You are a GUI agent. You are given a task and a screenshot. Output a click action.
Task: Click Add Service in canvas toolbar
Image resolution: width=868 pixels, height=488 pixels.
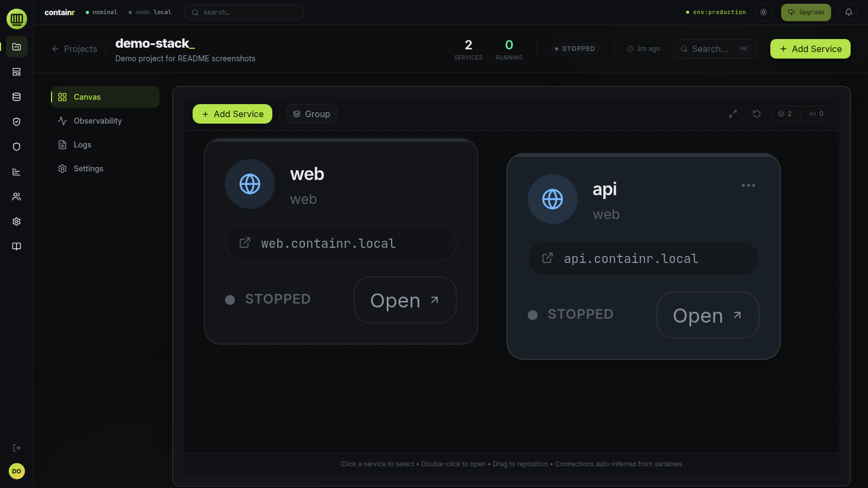(232, 114)
